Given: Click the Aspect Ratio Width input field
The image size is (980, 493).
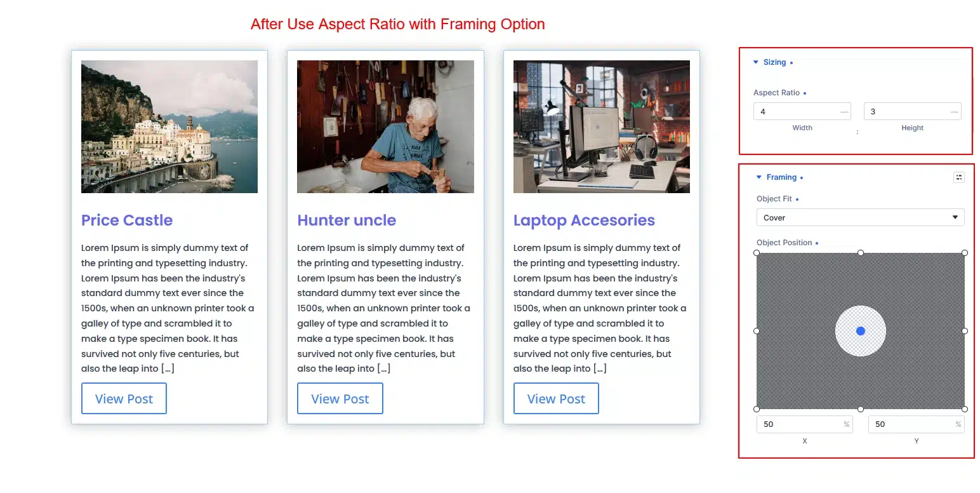Looking at the screenshot, I should coord(802,112).
